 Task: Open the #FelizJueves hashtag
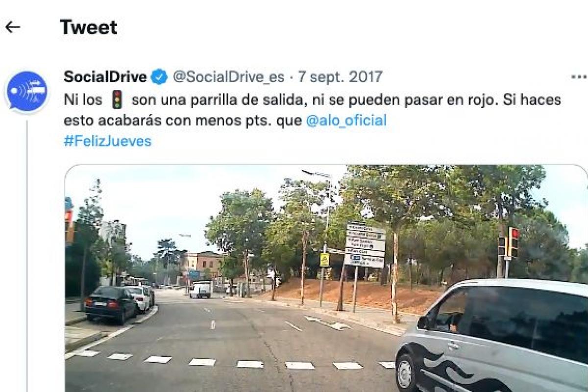tap(108, 142)
